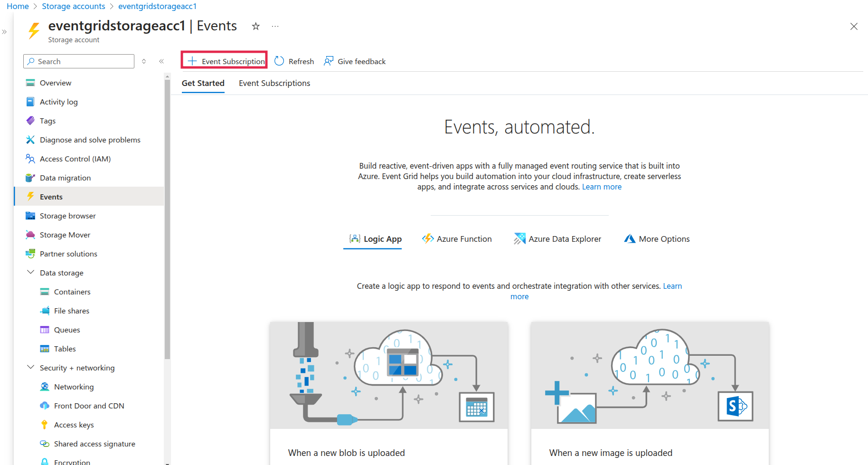The image size is (868, 465).
Task: Select the Access keys sidebar item
Action: (74, 425)
